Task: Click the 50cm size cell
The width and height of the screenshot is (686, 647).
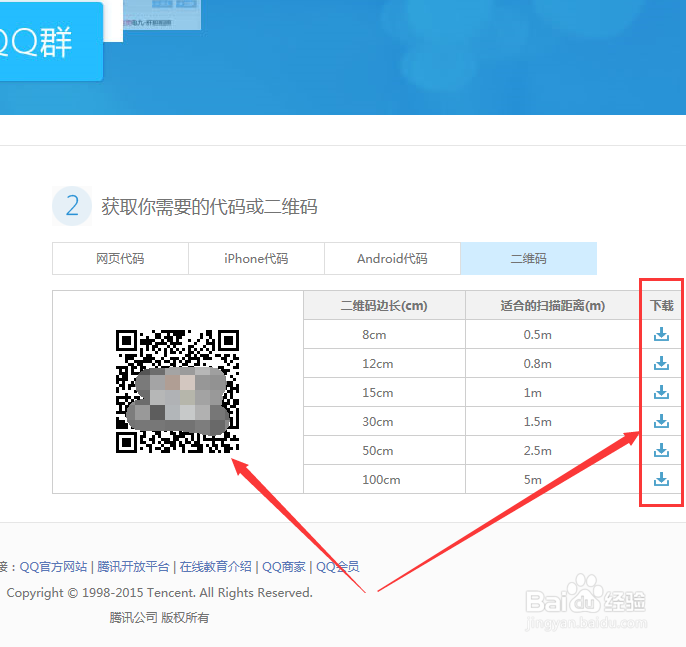Action: (385, 451)
